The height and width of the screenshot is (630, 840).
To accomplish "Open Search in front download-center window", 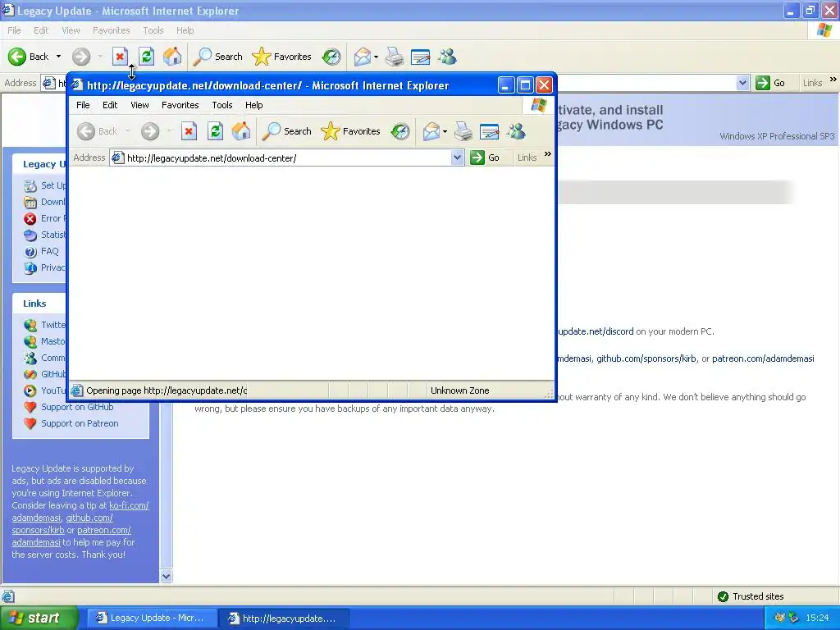I will tap(286, 131).
